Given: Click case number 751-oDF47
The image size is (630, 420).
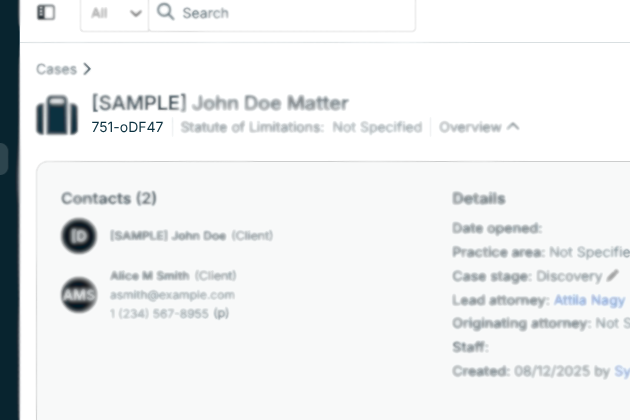Looking at the screenshot, I should pyautogui.click(x=127, y=127).
